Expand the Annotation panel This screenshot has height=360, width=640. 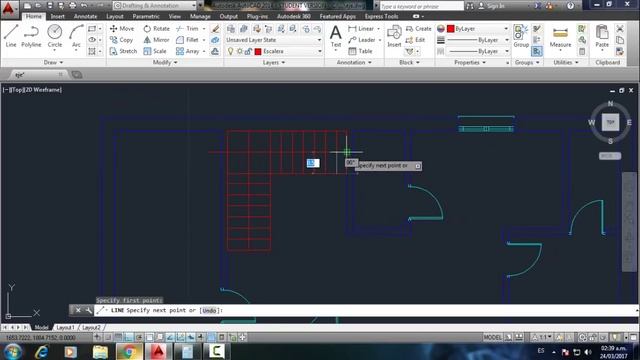(x=354, y=62)
